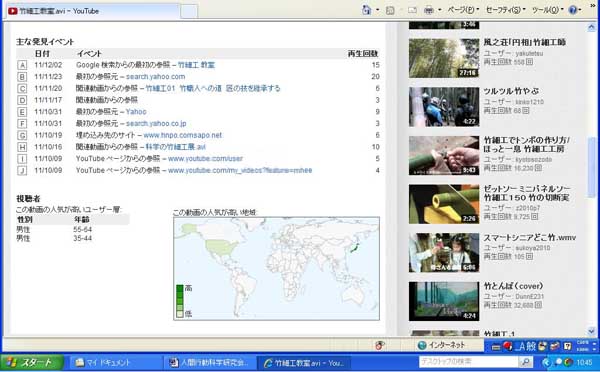
Task: Click the インターネット security zone indicator
Action: [441, 345]
